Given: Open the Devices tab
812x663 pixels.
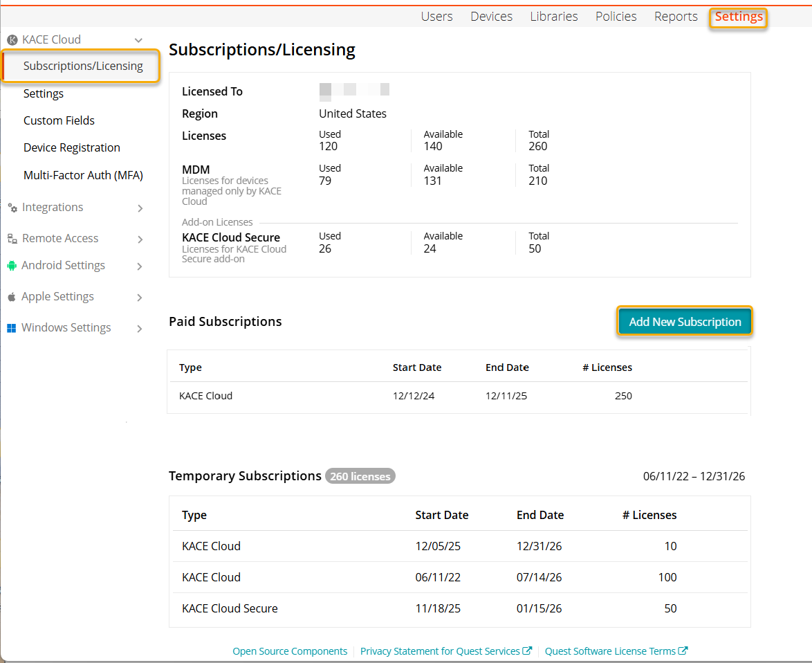Looking at the screenshot, I should 491,17.
